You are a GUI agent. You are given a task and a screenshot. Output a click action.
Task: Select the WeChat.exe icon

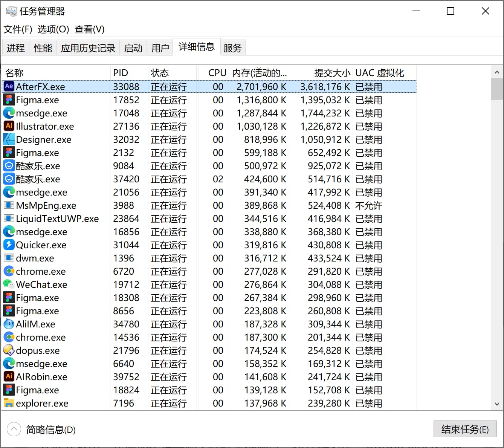click(x=9, y=284)
